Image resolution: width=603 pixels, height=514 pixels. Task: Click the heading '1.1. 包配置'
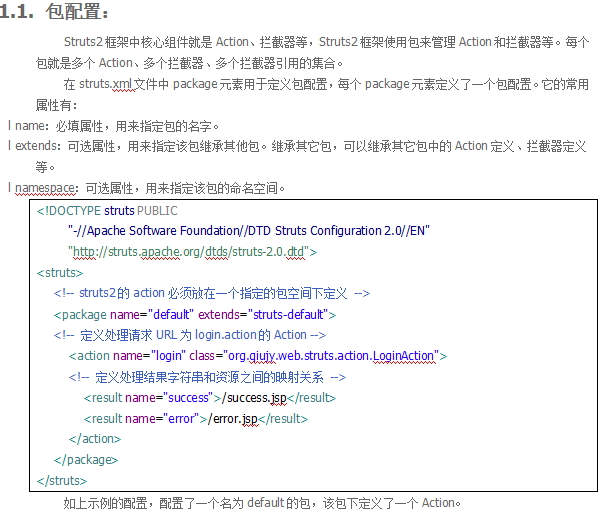click(x=56, y=14)
